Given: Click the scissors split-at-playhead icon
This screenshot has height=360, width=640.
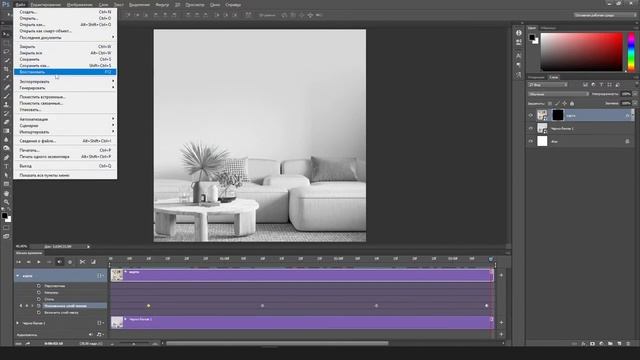Looking at the screenshot, I should pos(82,262).
